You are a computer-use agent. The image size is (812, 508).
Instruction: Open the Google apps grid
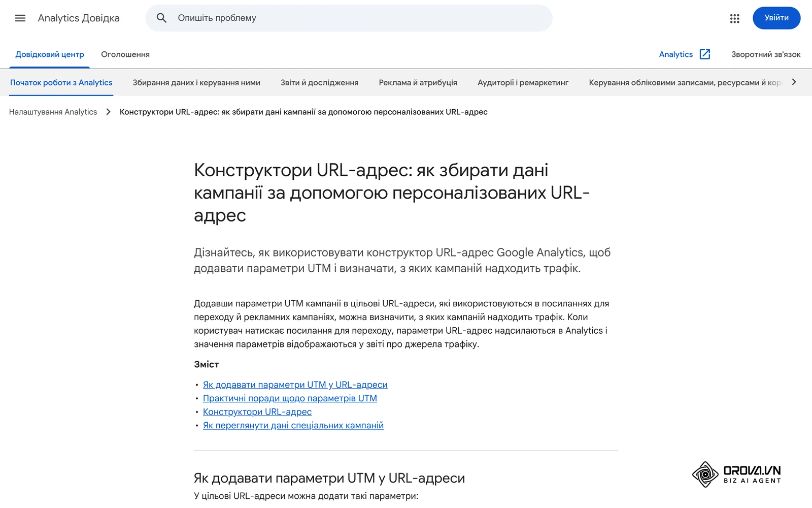coord(734,18)
